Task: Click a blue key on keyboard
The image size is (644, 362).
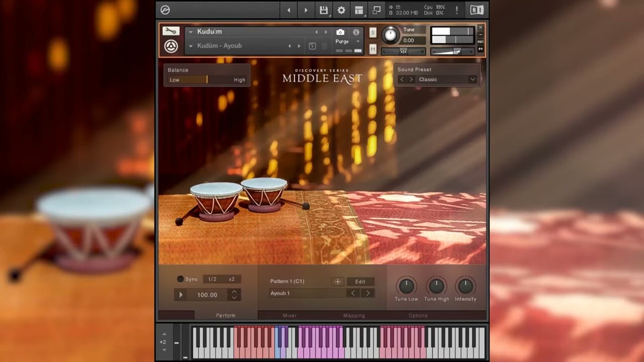Action: 278,351
